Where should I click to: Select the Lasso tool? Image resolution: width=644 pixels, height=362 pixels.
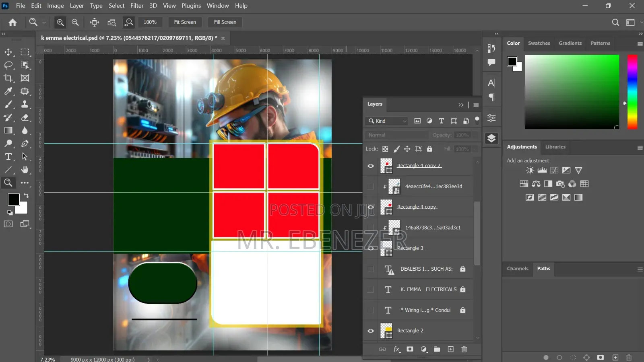tap(8, 65)
